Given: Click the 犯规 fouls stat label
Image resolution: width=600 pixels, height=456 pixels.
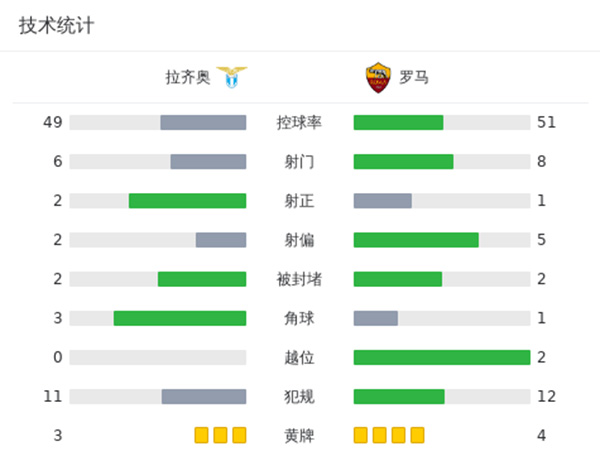Looking at the screenshot, I should coord(299,396).
